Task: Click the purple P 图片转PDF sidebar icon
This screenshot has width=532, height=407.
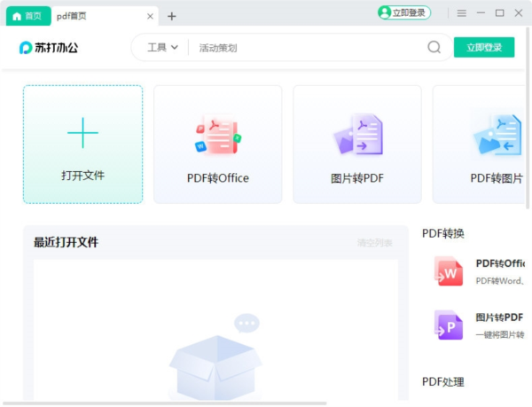Action: pos(448,325)
